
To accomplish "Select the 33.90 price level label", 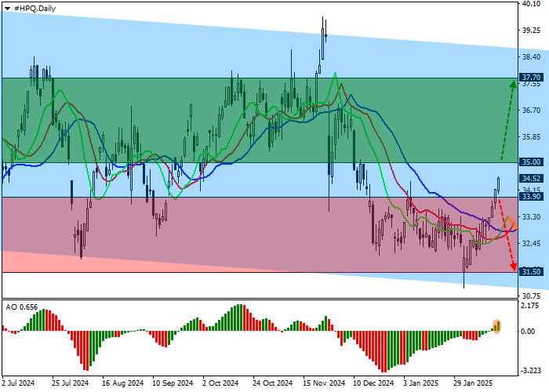I will (531, 198).
